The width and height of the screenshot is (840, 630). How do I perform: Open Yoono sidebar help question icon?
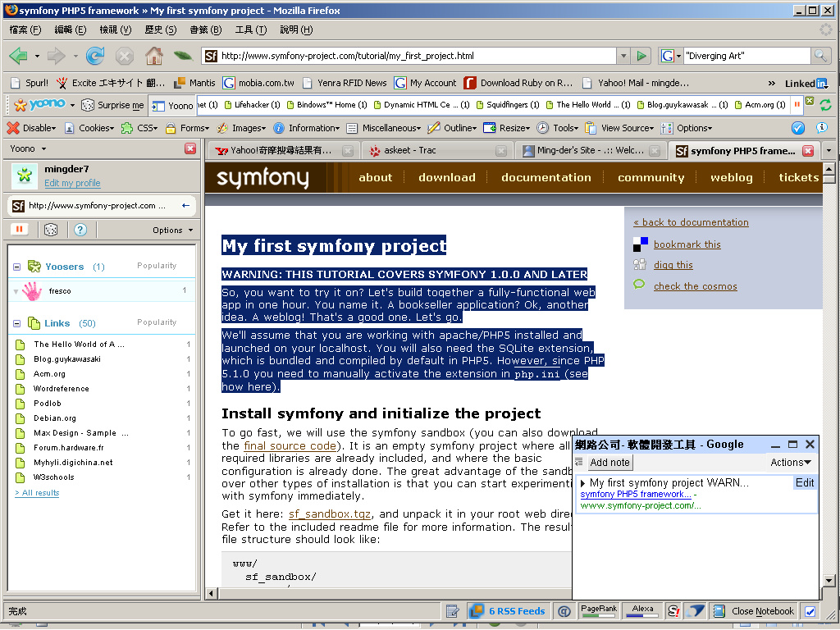click(80, 230)
